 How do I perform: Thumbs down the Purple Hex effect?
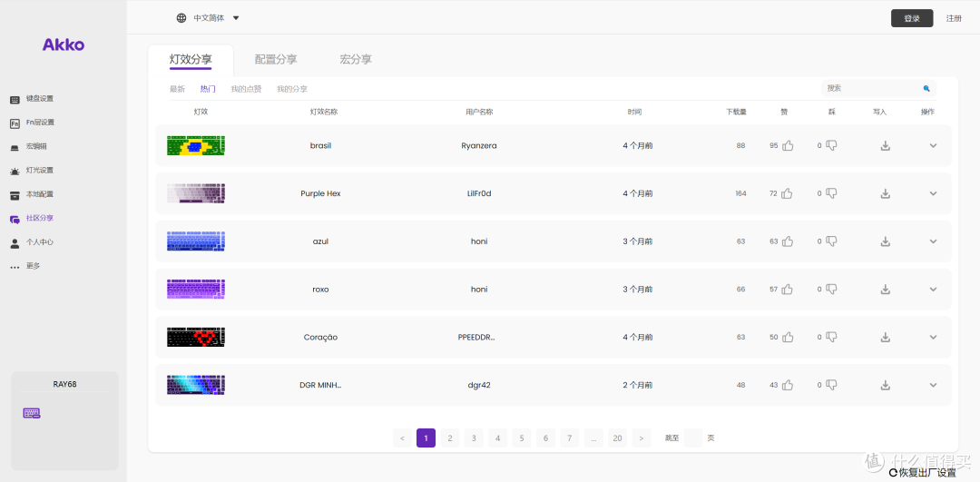point(831,194)
